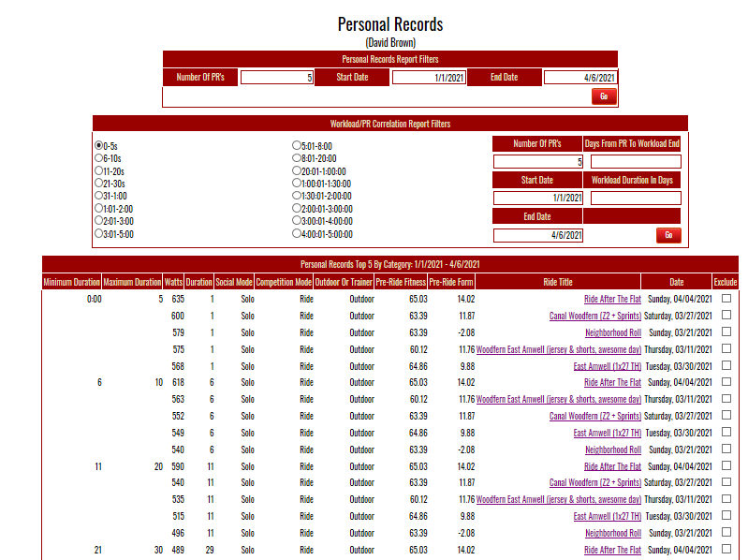
Task: Select the 3:00:01-4:00:00 duration radio button
Action: coord(297,220)
